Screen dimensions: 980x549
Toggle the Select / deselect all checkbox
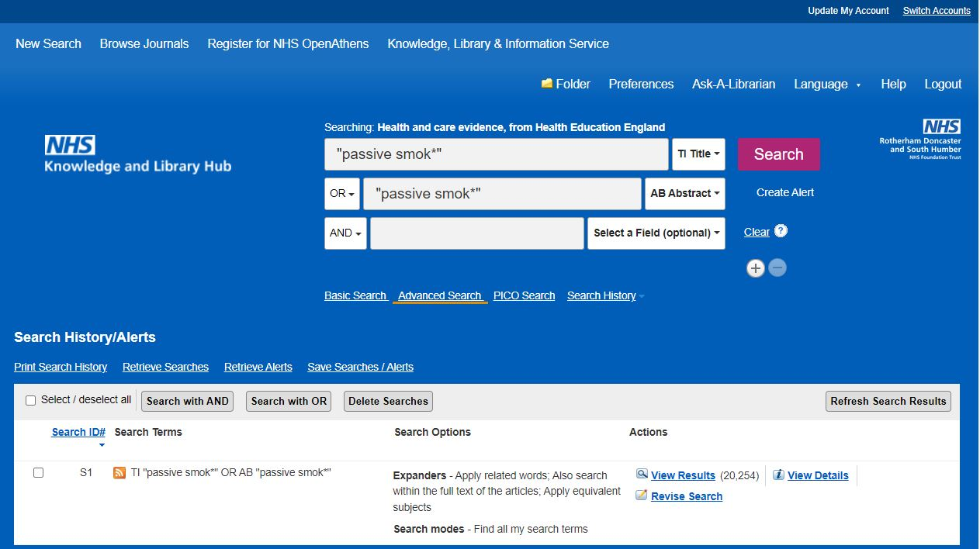tap(31, 401)
